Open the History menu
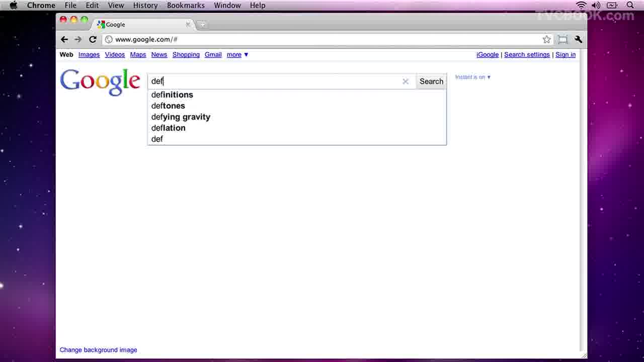The height and width of the screenshot is (362, 644). pyautogui.click(x=145, y=5)
